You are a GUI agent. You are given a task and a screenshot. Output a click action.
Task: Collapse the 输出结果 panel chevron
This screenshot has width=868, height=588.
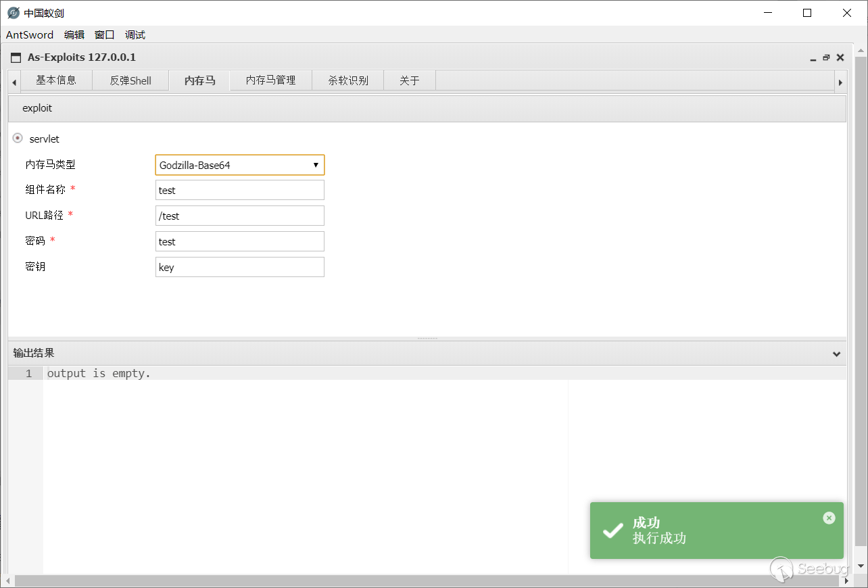[836, 353]
